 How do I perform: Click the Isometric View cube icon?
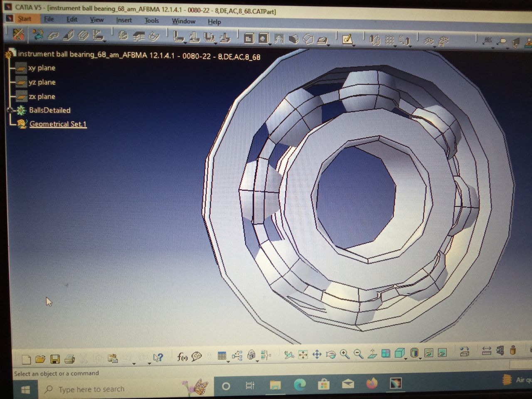[399, 353]
